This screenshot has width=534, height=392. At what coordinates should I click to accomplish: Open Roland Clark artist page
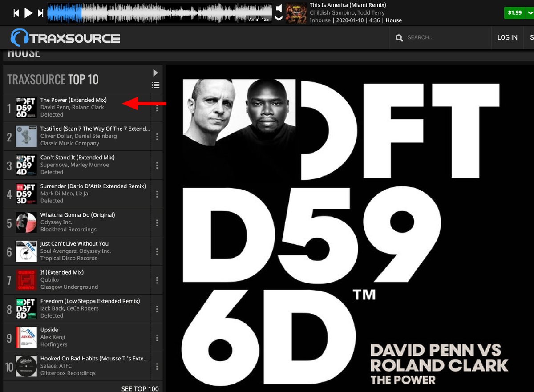(x=88, y=107)
